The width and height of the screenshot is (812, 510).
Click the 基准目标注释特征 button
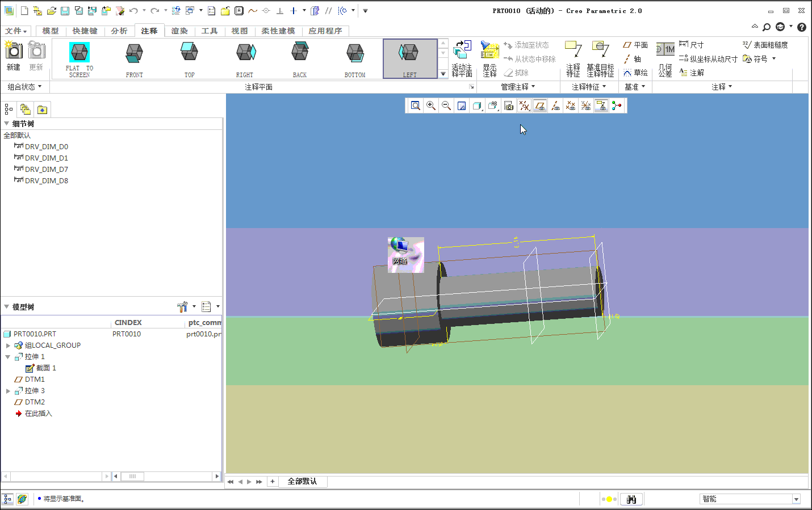click(600, 58)
